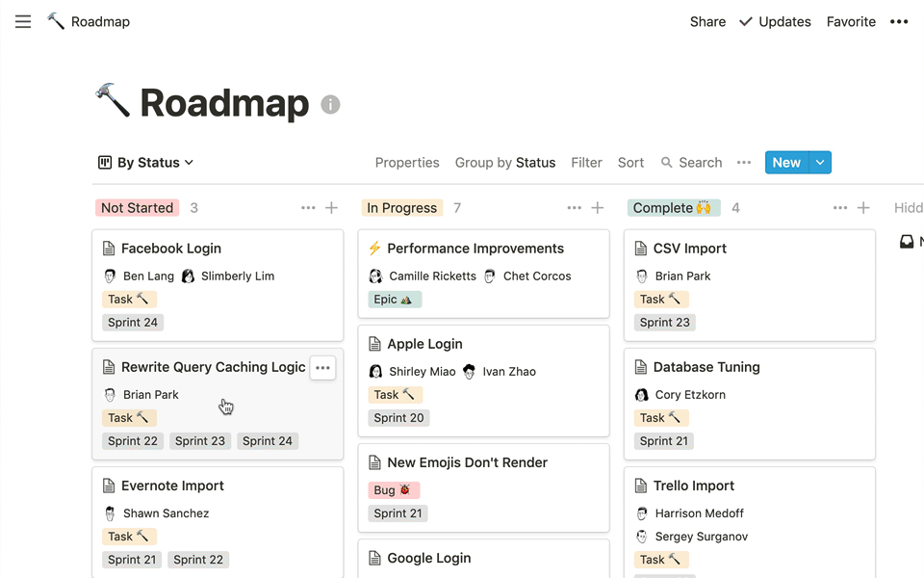
Task: Click the Sort option
Action: click(x=630, y=163)
